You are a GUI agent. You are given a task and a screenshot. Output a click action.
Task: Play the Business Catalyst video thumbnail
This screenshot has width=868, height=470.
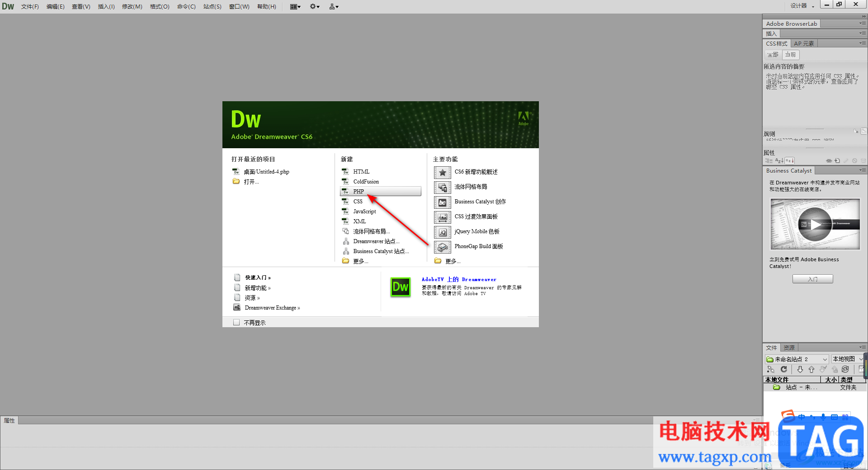point(815,224)
